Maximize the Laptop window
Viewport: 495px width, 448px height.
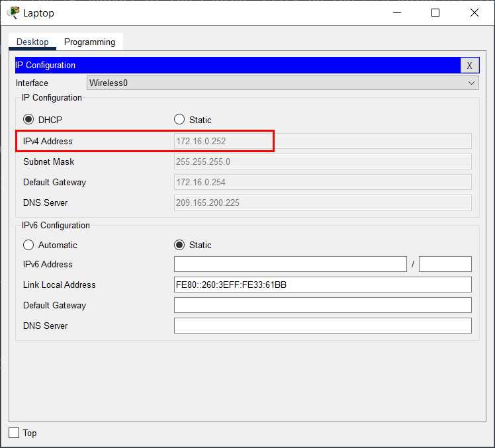(435, 13)
